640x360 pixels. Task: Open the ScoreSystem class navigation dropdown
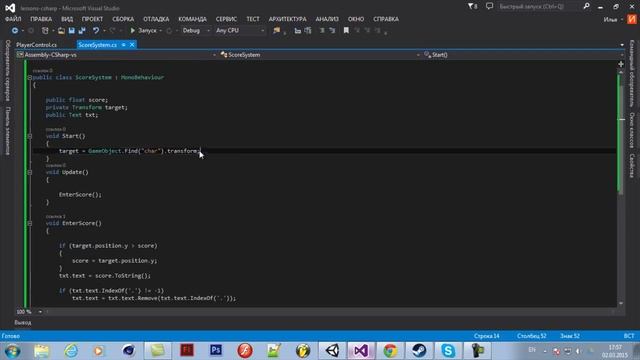pos(320,55)
